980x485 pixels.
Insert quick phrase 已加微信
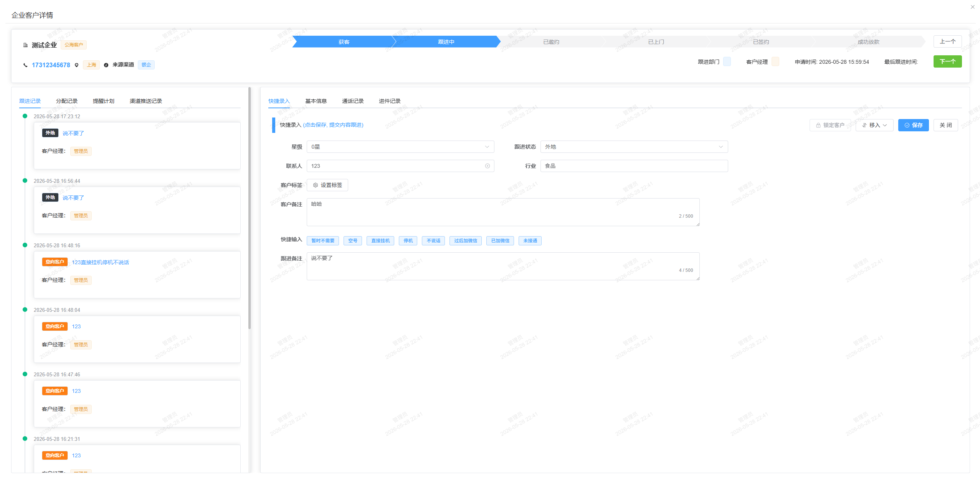coord(500,241)
